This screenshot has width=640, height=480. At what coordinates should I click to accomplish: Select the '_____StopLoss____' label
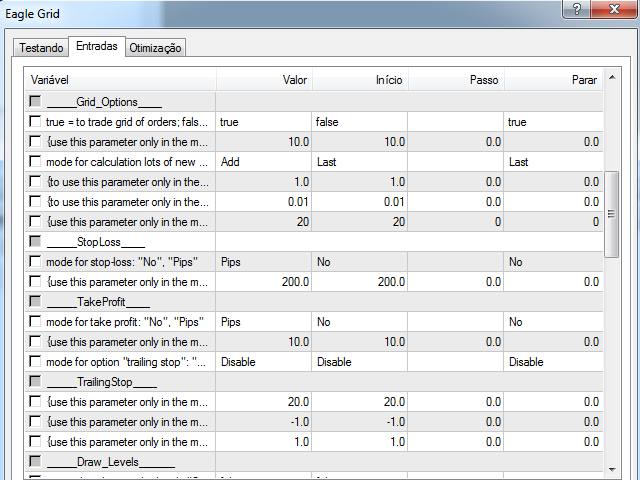pos(96,242)
